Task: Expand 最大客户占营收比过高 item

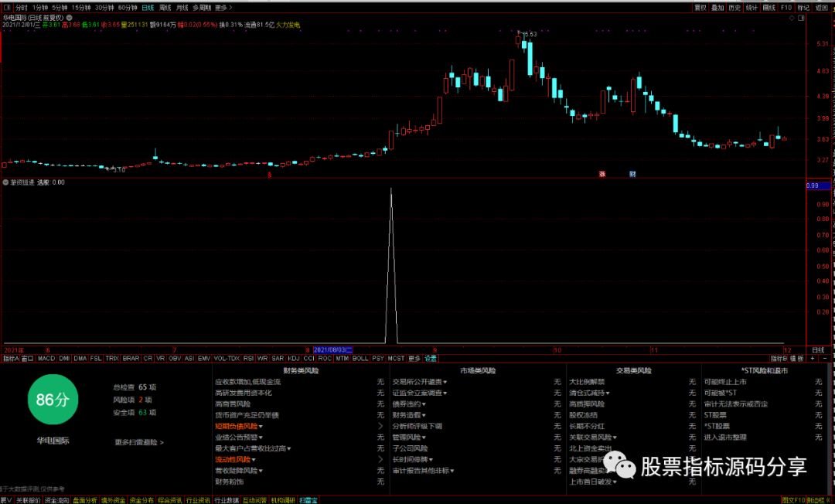Action: point(253,448)
